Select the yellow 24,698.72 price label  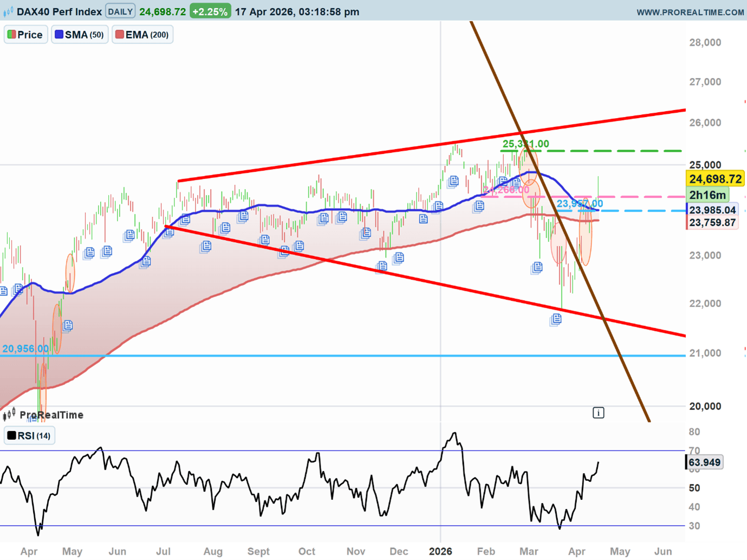[715, 179]
